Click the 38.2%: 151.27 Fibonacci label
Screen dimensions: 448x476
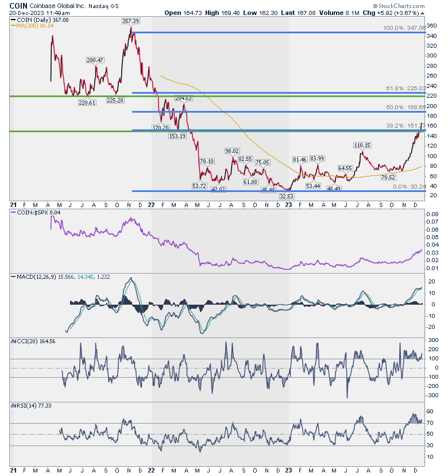click(406, 126)
